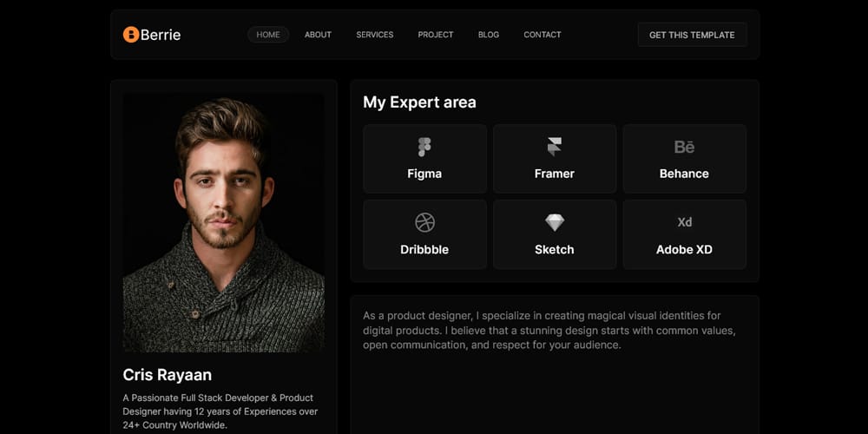Click the Behance logo icon

click(x=684, y=147)
